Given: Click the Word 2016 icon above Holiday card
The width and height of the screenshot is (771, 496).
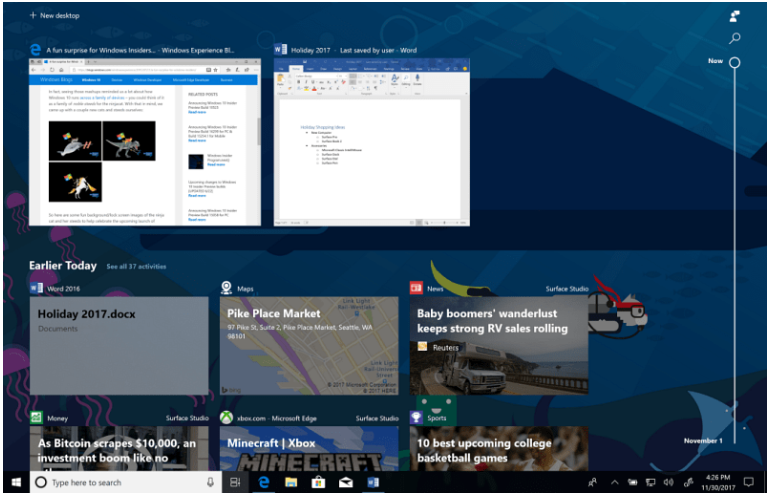Looking at the screenshot, I should tap(36, 288).
